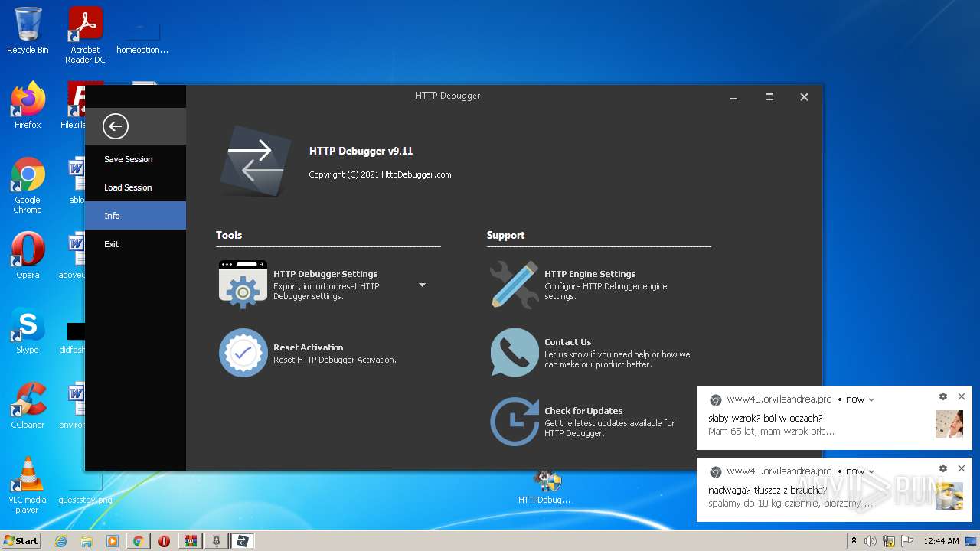Close the 'słaby wzrok' notification
Viewport: 980px width, 551px height.
click(962, 396)
